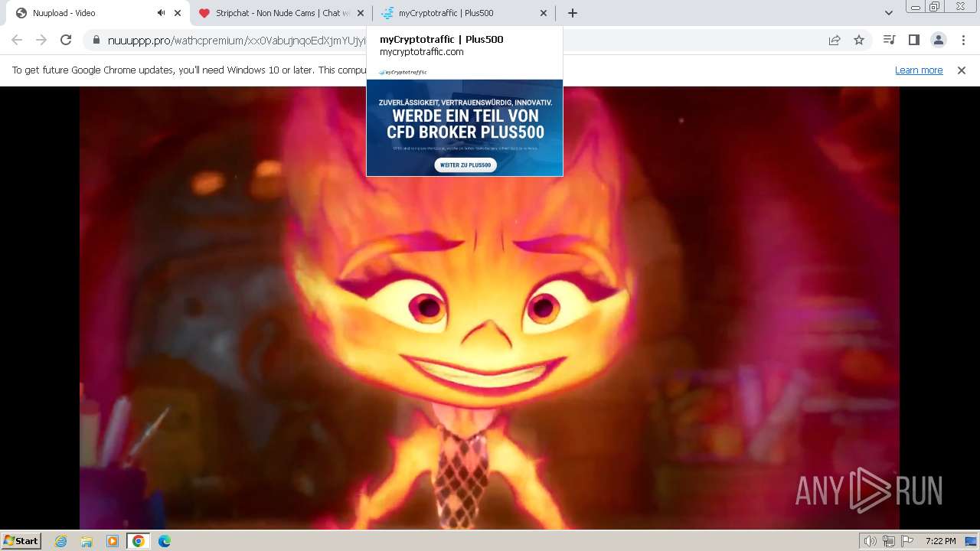
Task: Open the profile avatar menu
Action: pyautogui.click(x=939, y=40)
